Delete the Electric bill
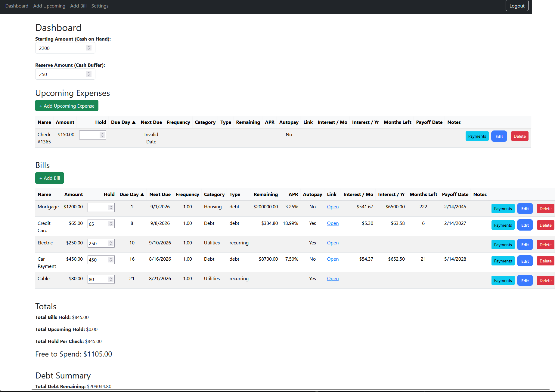Image resolution: width=555 pixels, height=392 pixels. tap(545, 245)
